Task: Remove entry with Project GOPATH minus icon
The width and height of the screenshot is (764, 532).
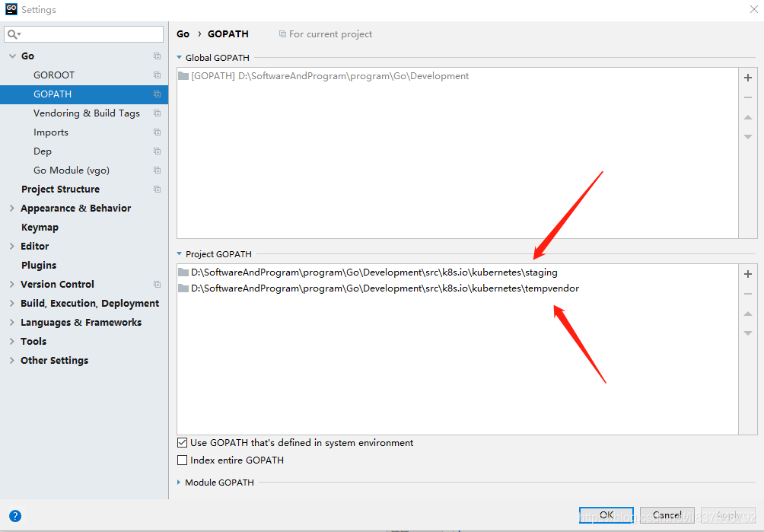Action: coord(748,294)
